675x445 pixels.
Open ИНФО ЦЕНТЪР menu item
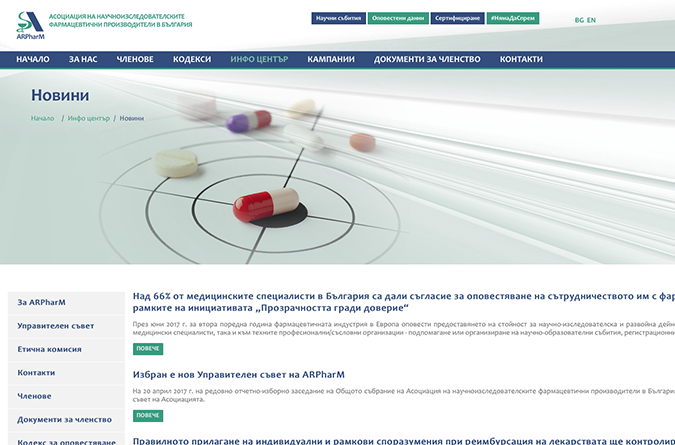click(259, 59)
